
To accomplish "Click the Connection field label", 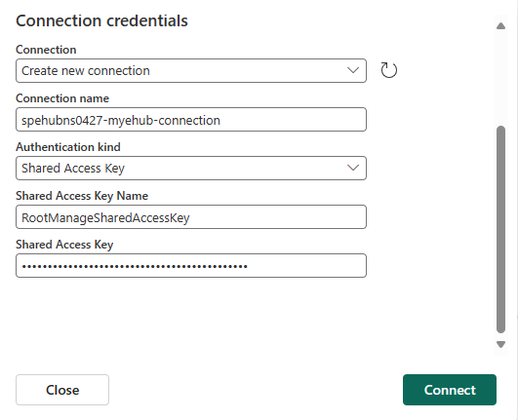I will click(x=46, y=50).
